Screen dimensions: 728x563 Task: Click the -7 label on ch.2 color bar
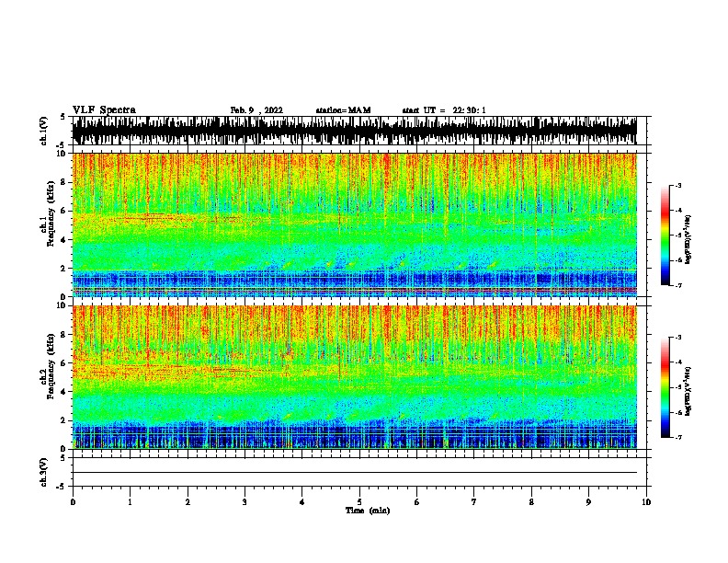[678, 438]
